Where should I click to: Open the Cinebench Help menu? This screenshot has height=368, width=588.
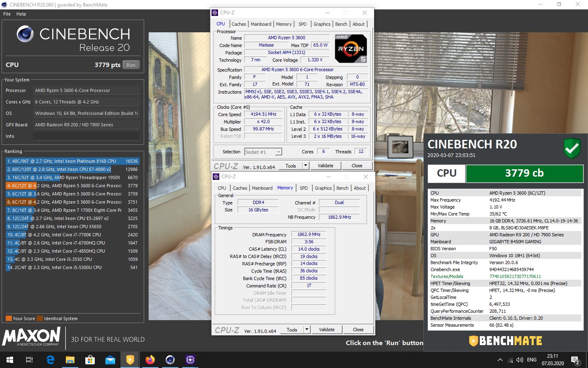click(x=21, y=14)
